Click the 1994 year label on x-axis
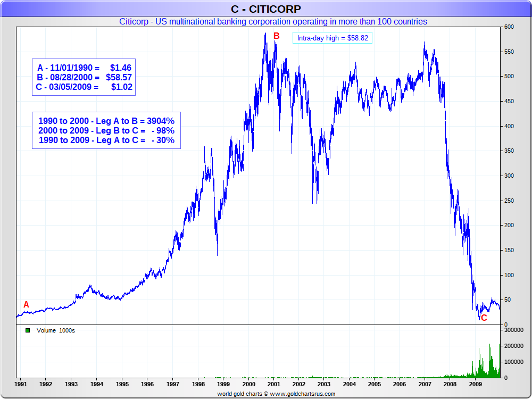Viewport: 532px width, 399px height. [97, 384]
